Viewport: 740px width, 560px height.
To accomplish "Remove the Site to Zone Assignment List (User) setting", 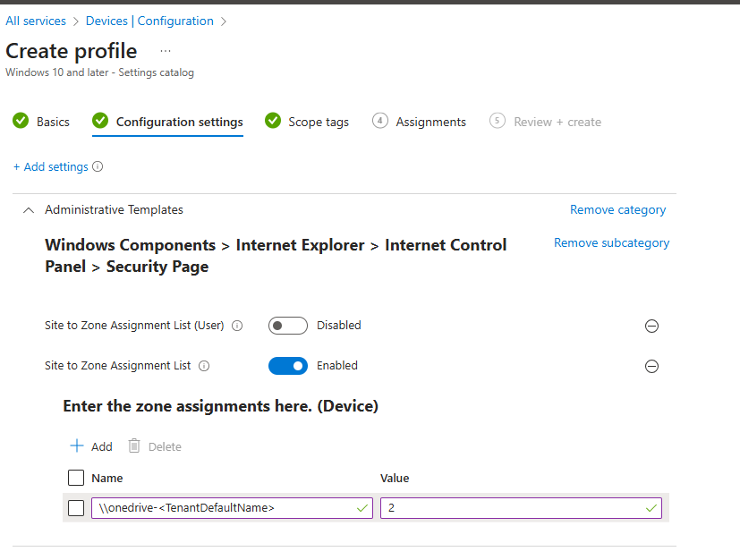I will coord(651,326).
